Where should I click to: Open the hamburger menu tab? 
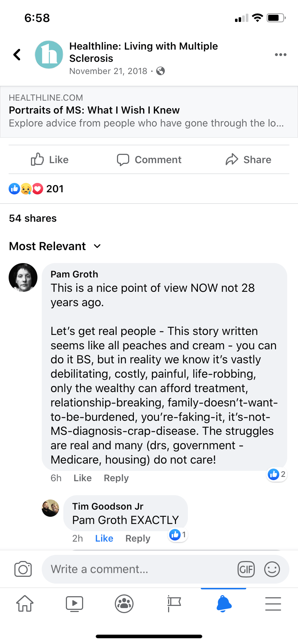pyautogui.click(x=273, y=603)
